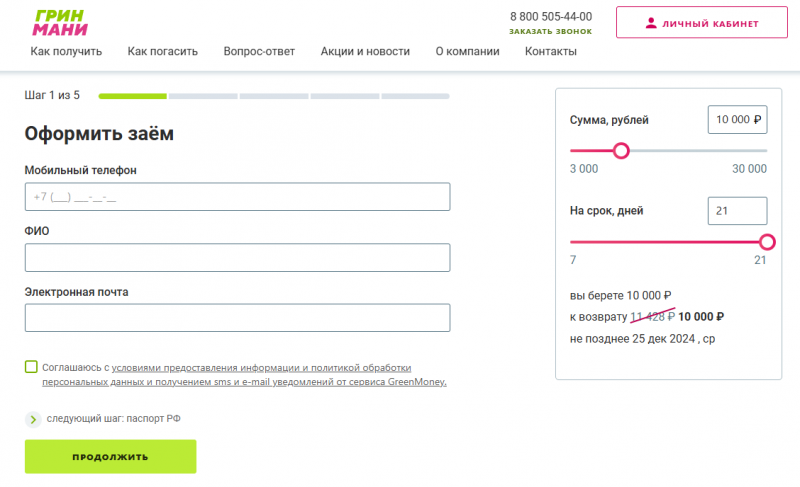The height and width of the screenshot is (487, 800).
Task: Go to Вопрос-ответ section
Action: pos(259,52)
